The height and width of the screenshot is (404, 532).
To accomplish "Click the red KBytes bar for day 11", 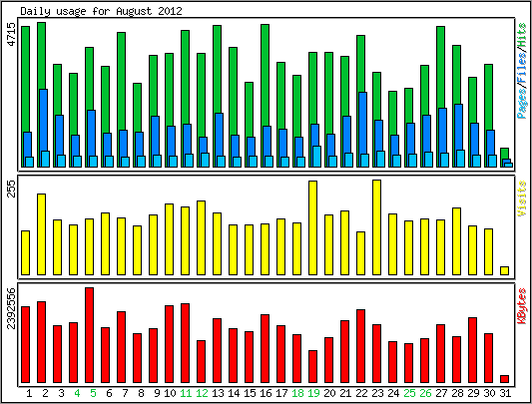I will (186, 343).
